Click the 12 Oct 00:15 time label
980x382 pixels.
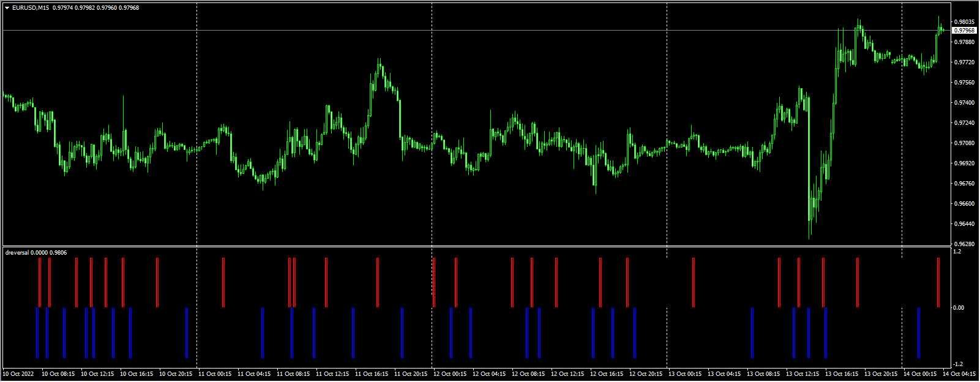click(x=450, y=373)
